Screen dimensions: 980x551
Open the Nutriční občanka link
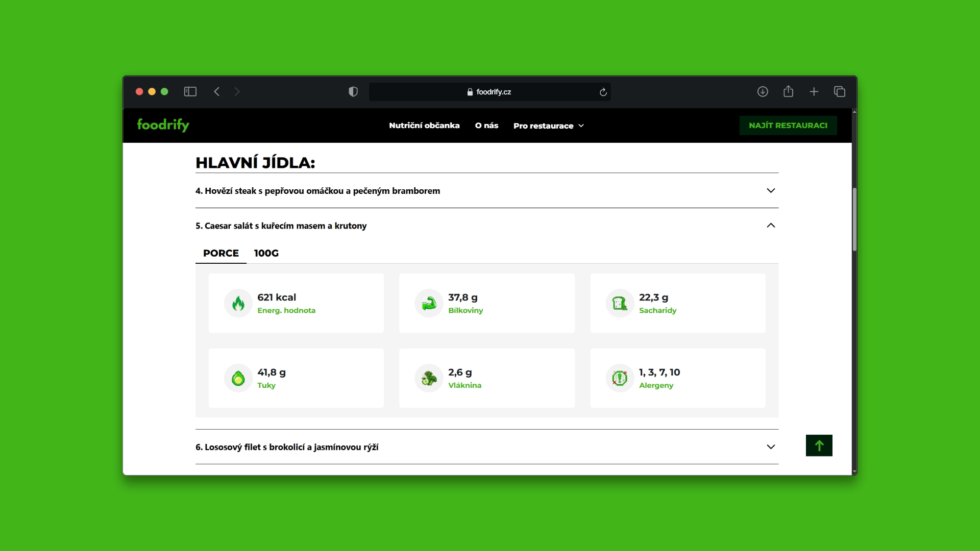coord(424,126)
